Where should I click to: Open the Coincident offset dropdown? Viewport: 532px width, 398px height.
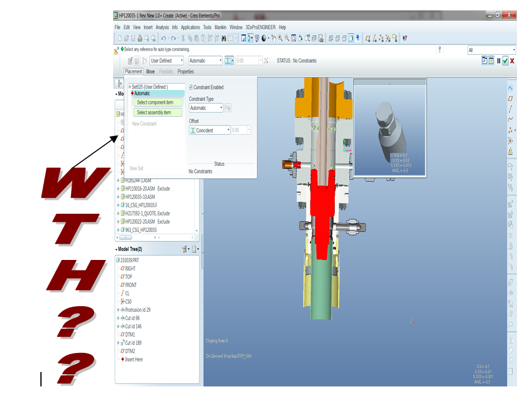209,131
